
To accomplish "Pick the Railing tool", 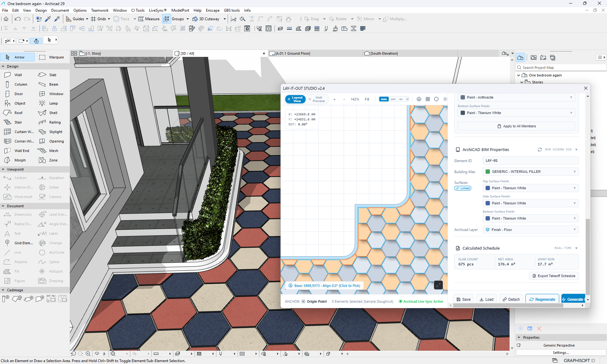I will tap(52, 122).
